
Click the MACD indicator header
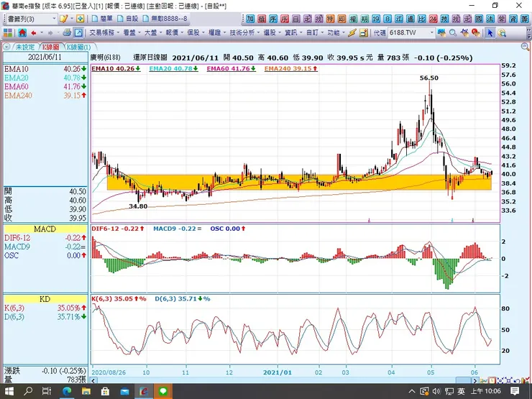(x=45, y=229)
